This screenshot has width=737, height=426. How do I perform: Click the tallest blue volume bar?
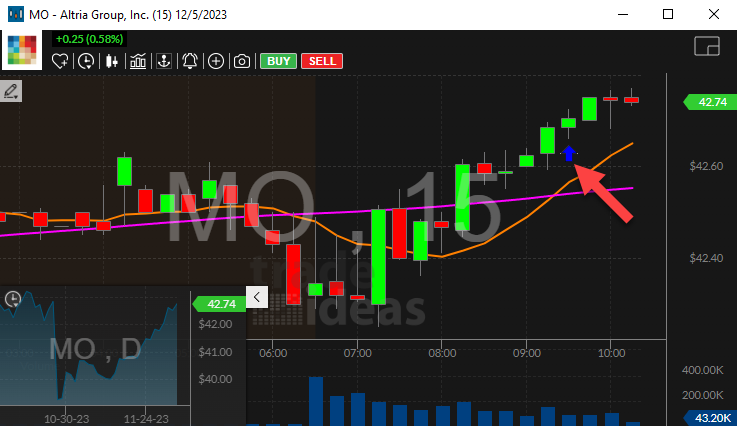(x=316, y=401)
